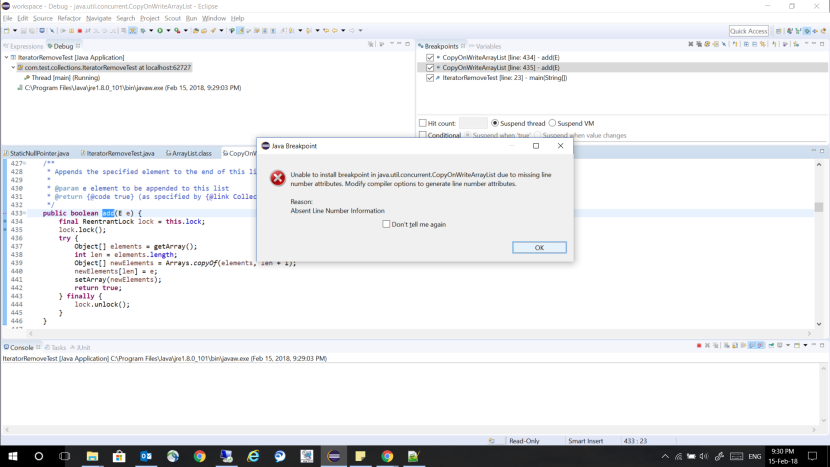This screenshot has width=830, height=467.
Task: Click the Back navigation arrow icon
Action: coord(335,31)
